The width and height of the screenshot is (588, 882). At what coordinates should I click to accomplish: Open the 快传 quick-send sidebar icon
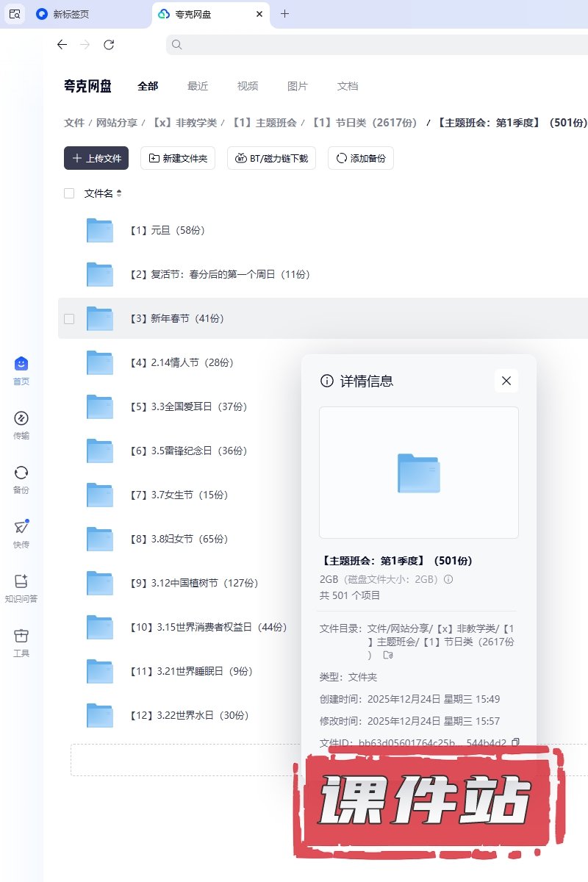click(21, 528)
